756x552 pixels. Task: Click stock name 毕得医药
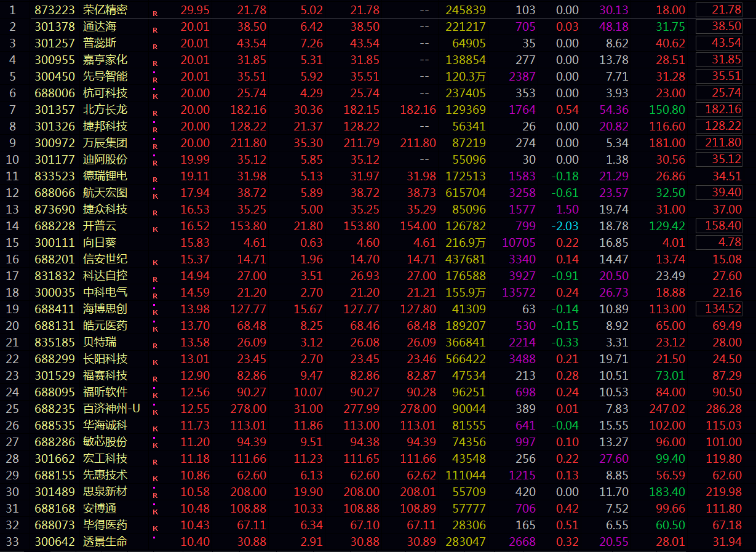click(x=106, y=525)
